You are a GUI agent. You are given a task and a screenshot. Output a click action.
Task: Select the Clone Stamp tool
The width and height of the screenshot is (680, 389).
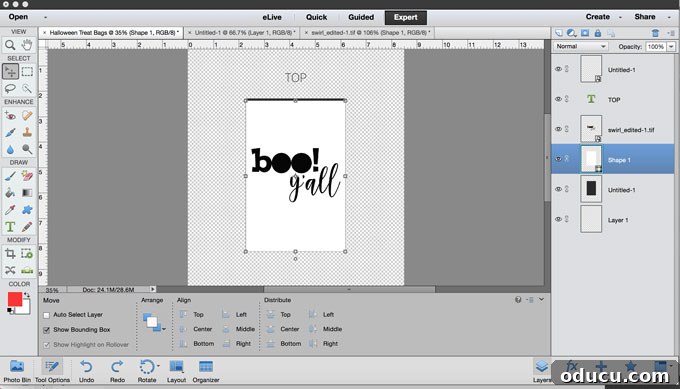tap(27, 133)
